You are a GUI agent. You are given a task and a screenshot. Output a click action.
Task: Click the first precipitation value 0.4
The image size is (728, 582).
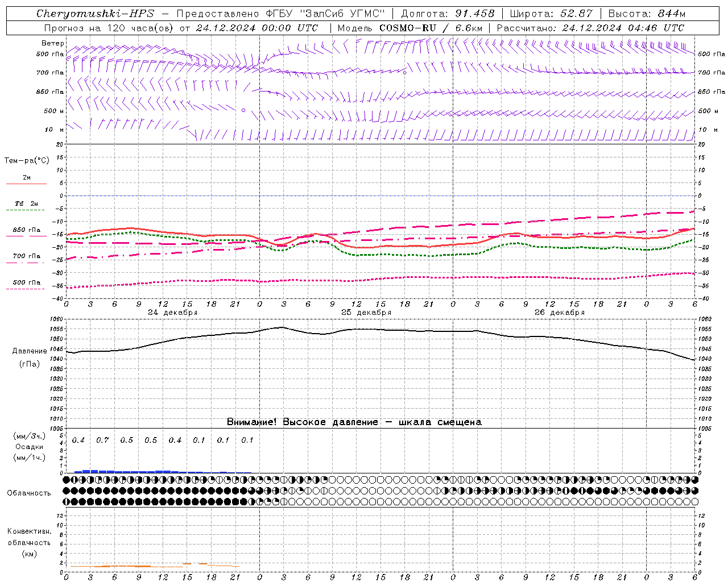coord(78,440)
